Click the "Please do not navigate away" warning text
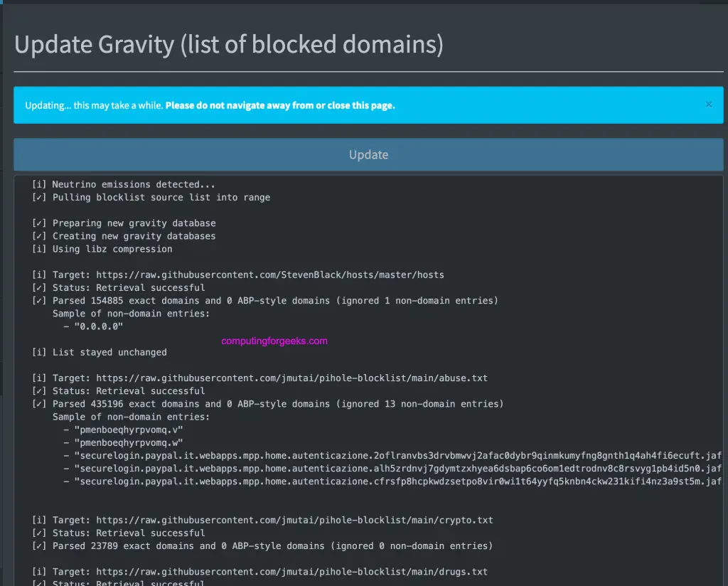 pos(280,105)
